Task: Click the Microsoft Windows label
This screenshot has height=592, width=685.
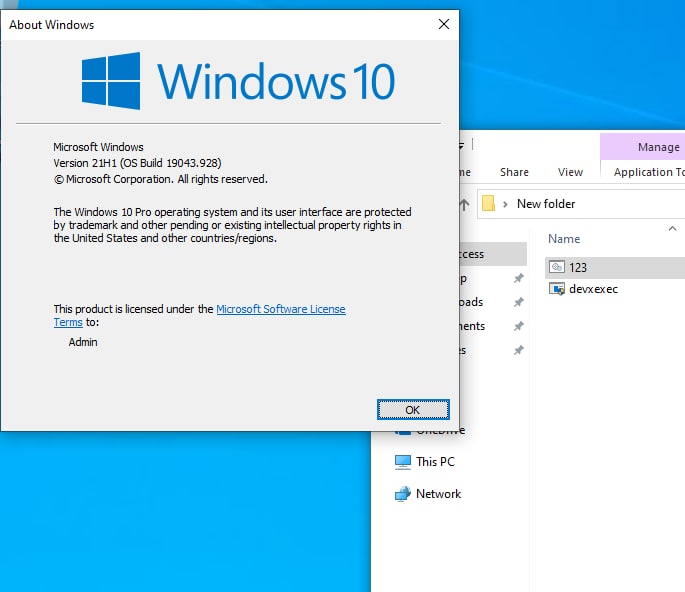Action: pyautogui.click(x=98, y=147)
